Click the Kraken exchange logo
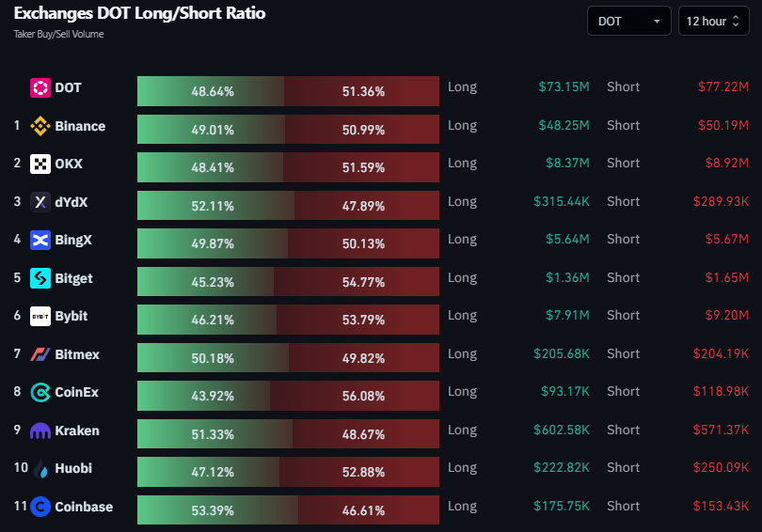This screenshot has height=532, width=762. (x=40, y=430)
